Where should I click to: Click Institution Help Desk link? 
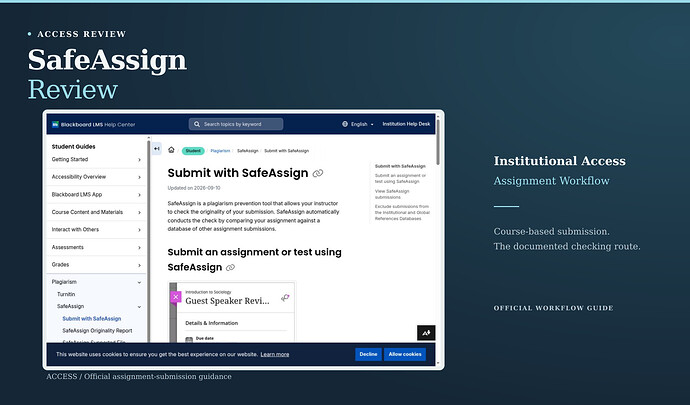click(406, 124)
